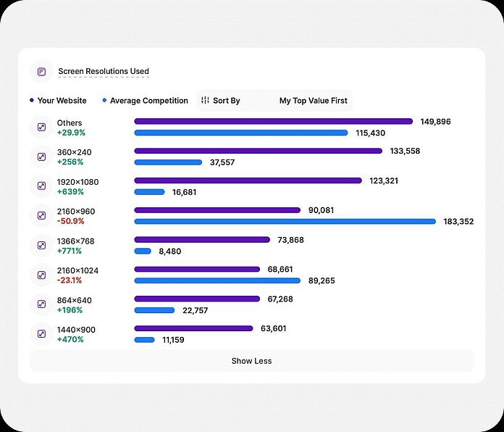Click the 2160×1024 resolution label
The image size is (504, 432).
click(x=77, y=270)
